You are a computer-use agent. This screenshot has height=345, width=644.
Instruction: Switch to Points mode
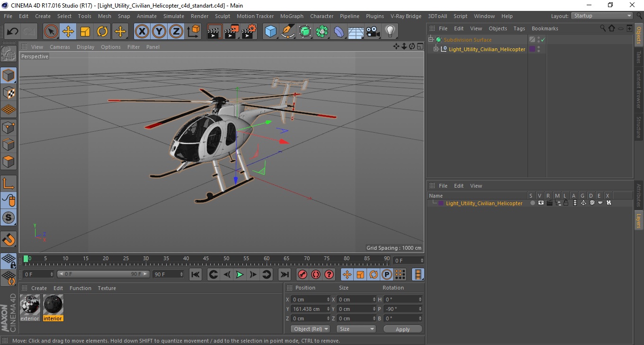9,127
